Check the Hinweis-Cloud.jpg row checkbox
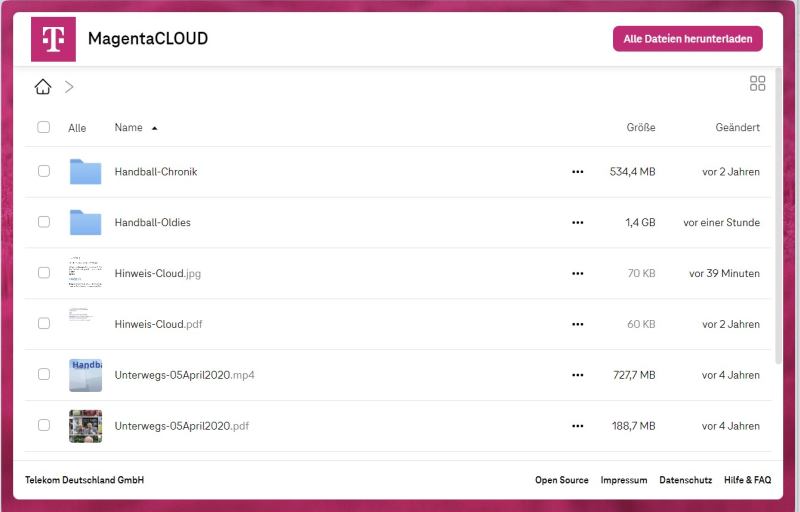This screenshot has width=800, height=512. click(44, 272)
